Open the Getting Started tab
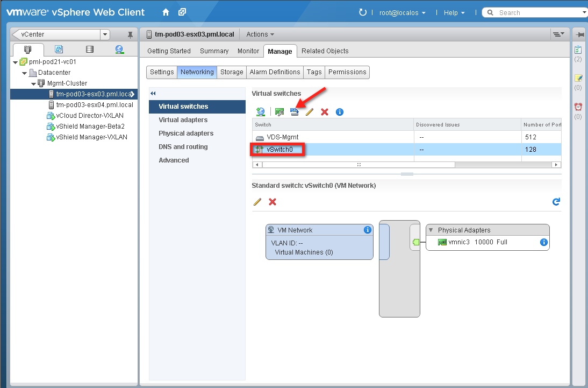 pyautogui.click(x=169, y=51)
